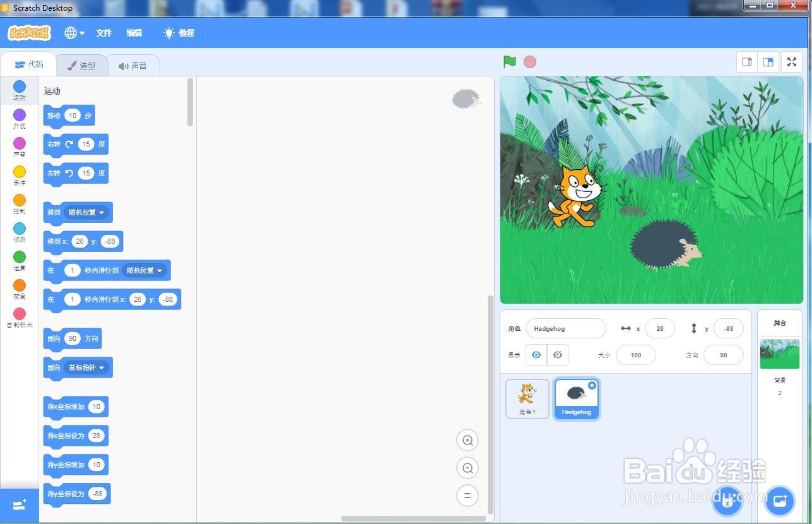Image resolution: width=812 pixels, height=524 pixels.
Task: Click the 移到 x y block
Action: [83, 241]
